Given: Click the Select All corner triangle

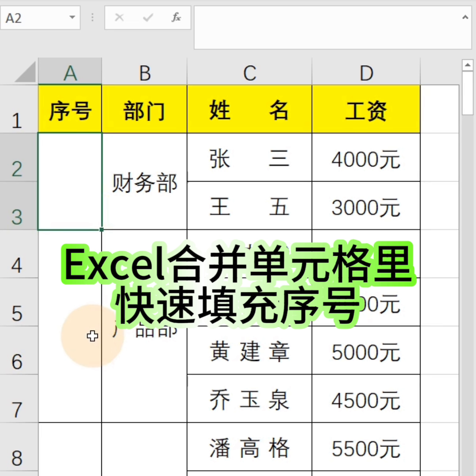Looking at the screenshot, I should point(25,72).
